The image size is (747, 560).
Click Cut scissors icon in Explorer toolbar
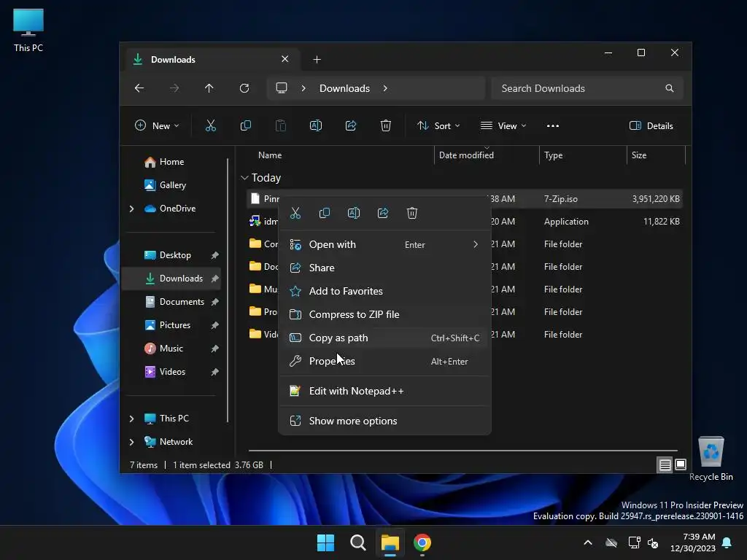[211, 125]
